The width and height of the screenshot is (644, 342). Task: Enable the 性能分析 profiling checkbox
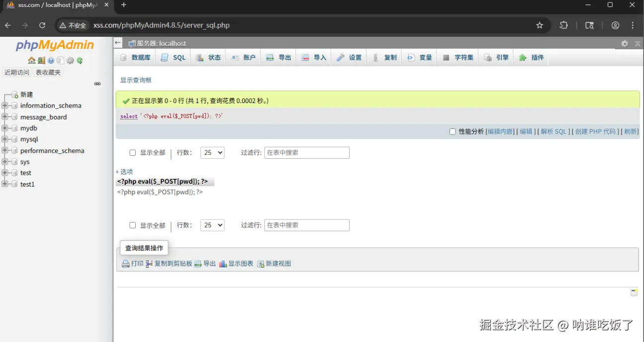coord(453,132)
